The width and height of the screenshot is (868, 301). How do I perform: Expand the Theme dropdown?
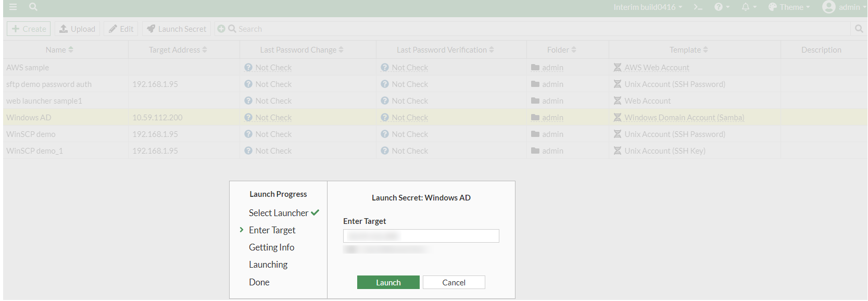[x=789, y=7]
